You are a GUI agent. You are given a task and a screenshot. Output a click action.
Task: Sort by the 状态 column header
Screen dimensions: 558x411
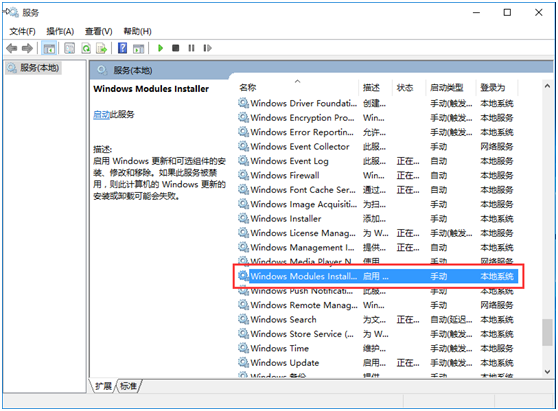(405, 88)
